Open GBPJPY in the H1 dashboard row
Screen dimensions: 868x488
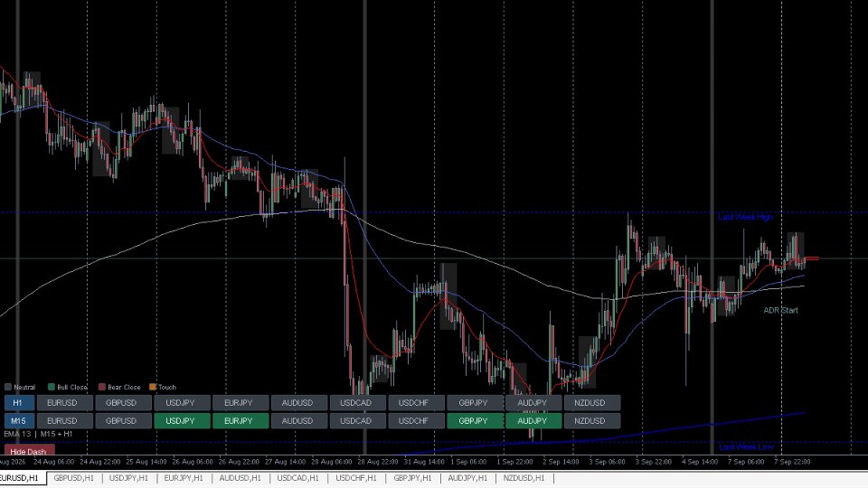tap(475, 403)
